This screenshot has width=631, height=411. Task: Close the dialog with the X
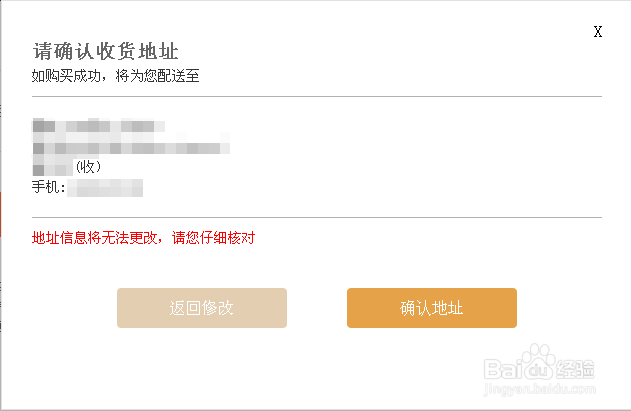pos(598,31)
